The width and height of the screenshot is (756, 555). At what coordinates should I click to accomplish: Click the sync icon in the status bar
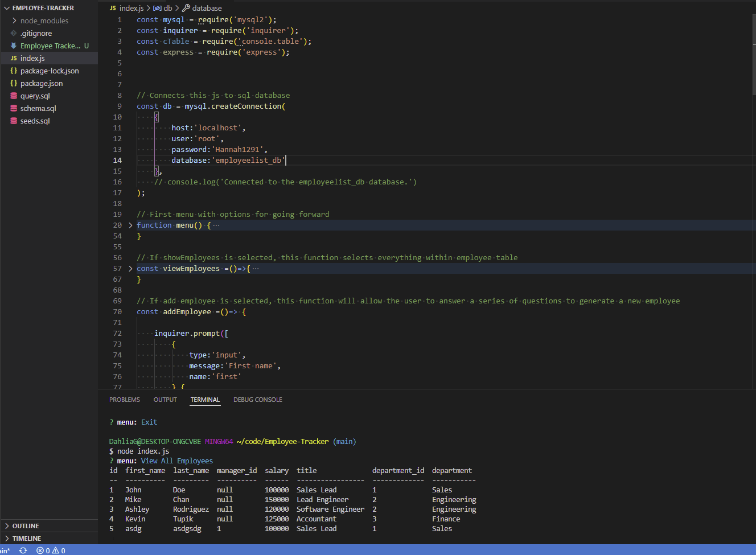coord(23,550)
